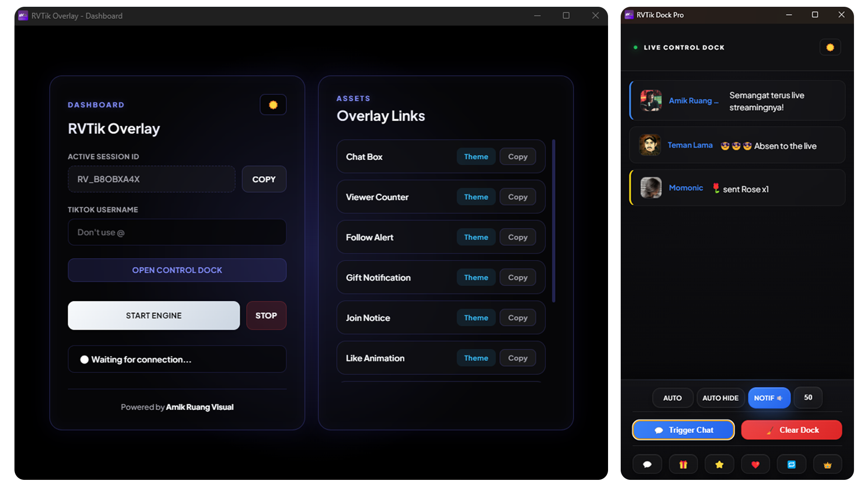
Task: Open Momonic's profile avatar thumbnail
Action: point(650,188)
